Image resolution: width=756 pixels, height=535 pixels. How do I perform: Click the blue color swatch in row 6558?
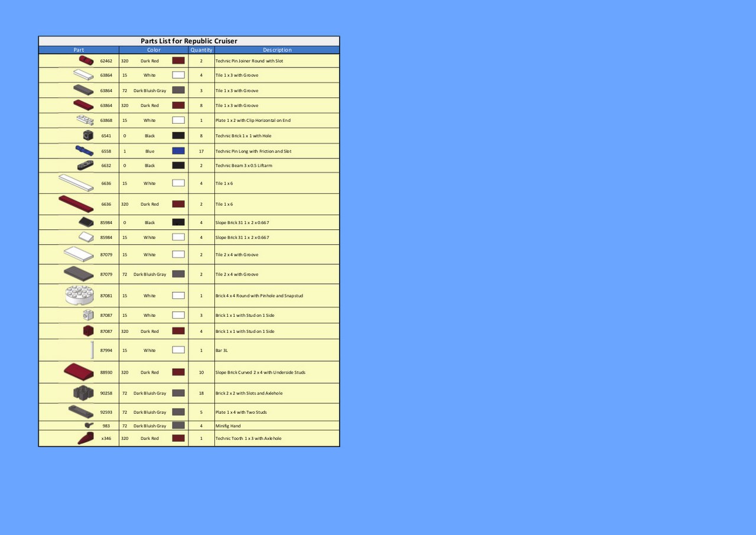tap(178, 151)
